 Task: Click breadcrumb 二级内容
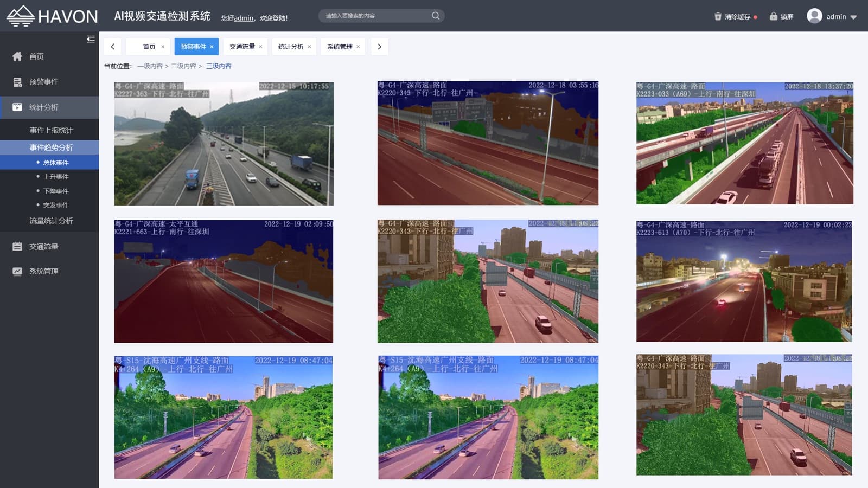click(183, 66)
